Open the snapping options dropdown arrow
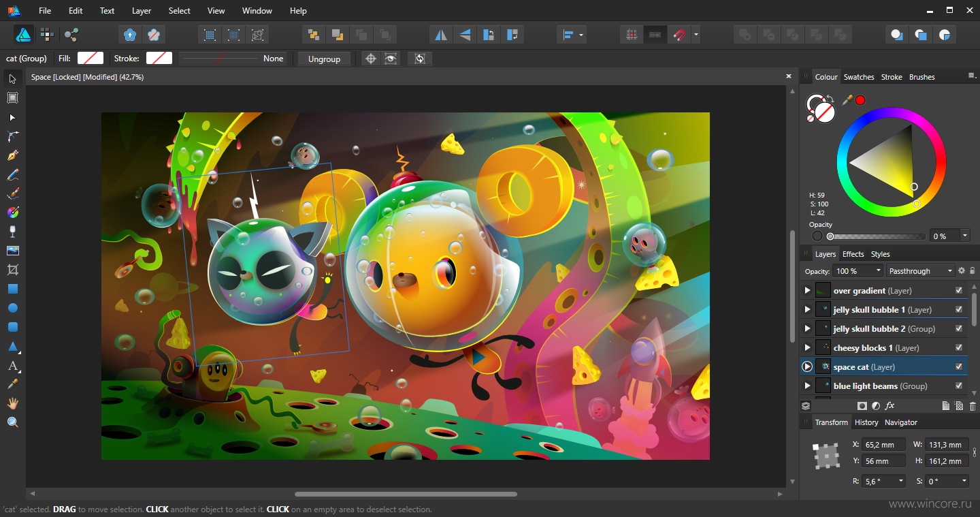 tap(696, 35)
